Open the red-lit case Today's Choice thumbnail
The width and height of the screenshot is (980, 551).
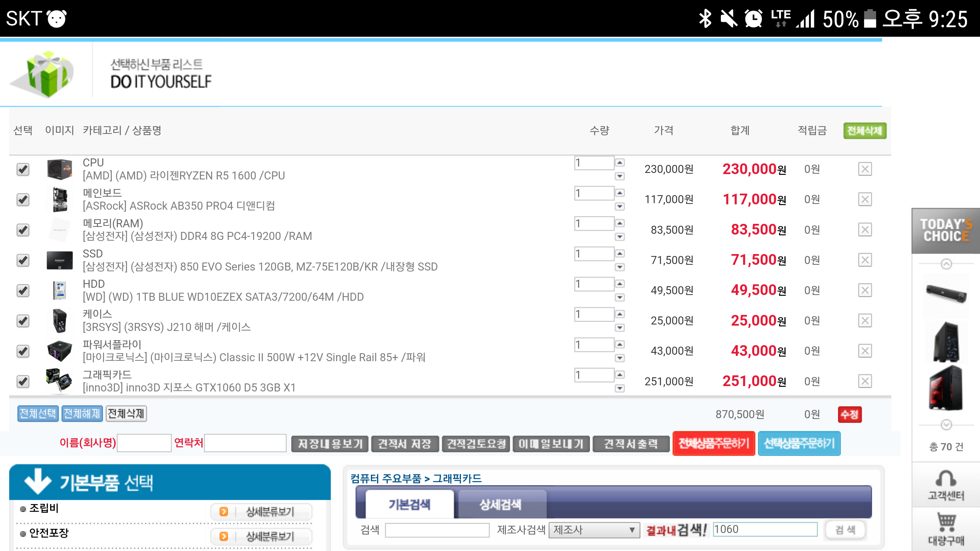tap(946, 388)
